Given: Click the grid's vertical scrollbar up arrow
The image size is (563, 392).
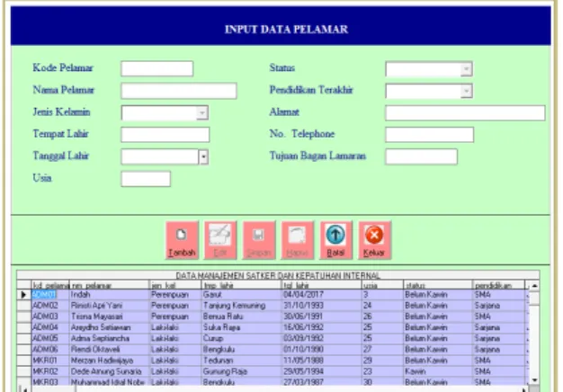Looking at the screenshot, I should coord(534,286).
